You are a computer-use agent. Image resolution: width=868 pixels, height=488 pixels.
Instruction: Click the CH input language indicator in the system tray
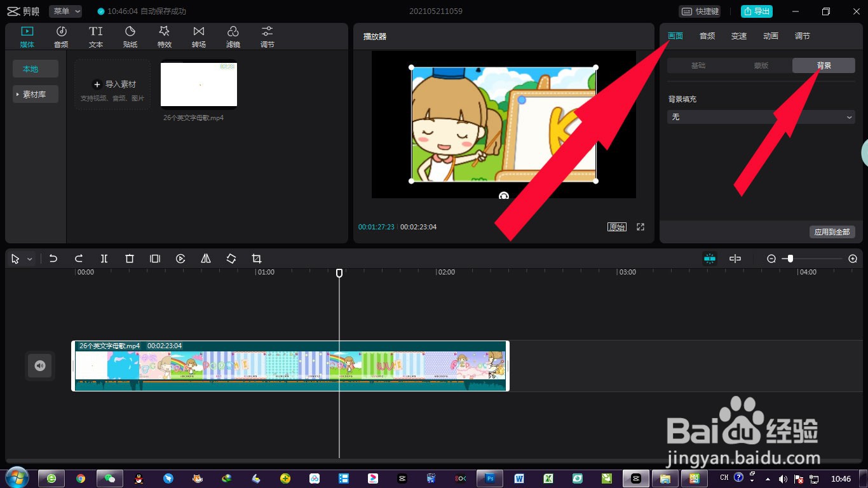(x=724, y=477)
